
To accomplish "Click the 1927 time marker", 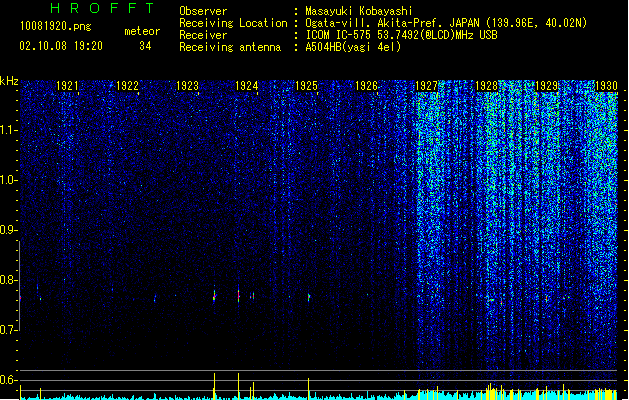I will coord(426,86).
